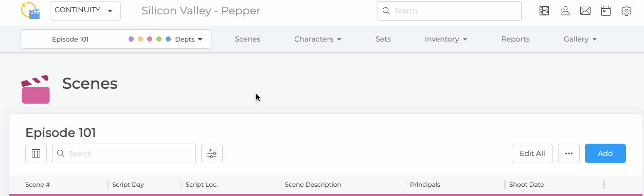Sort by Scene # column header
Screen dimensions: 644x196
point(38,185)
